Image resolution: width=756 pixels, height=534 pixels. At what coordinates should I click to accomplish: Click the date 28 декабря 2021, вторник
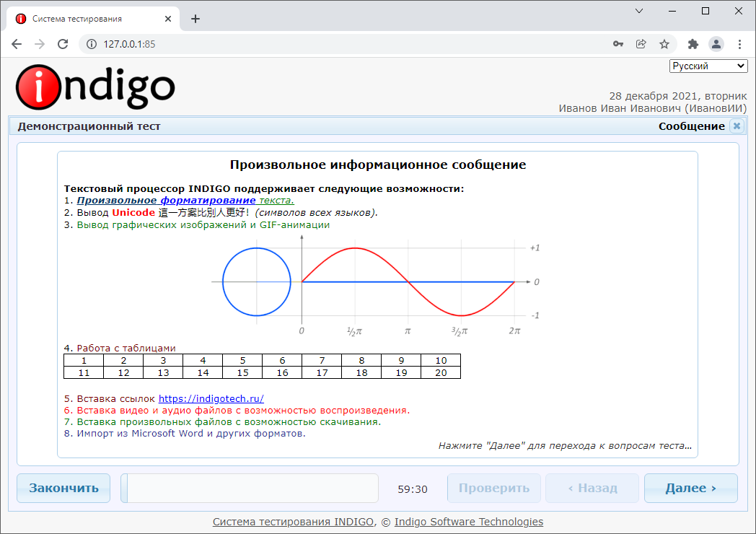678,96
